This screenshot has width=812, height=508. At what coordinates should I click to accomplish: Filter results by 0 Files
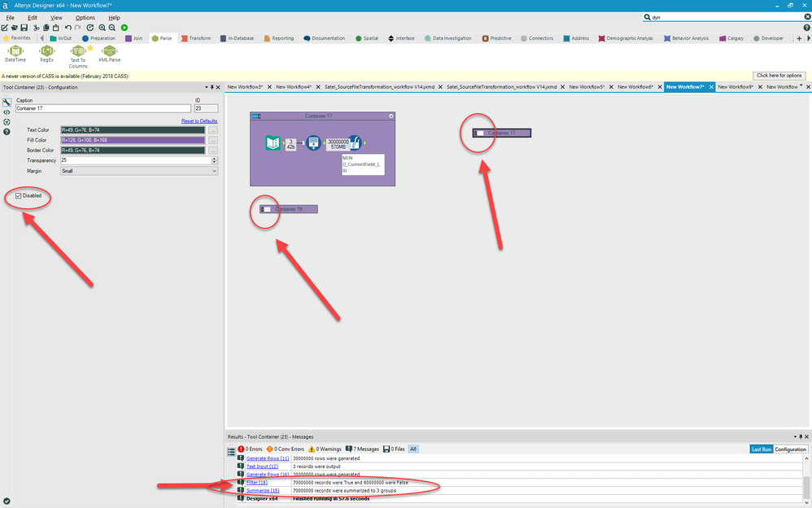coord(394,449)
